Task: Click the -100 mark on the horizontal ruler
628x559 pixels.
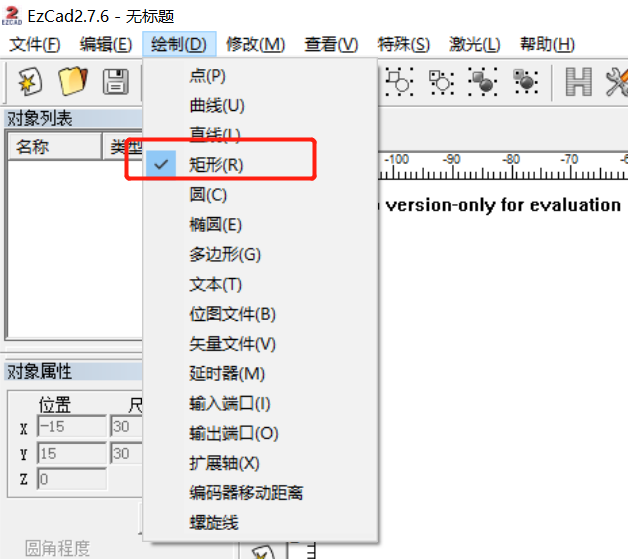Action: pyautogui.click(x=397, y=159)
